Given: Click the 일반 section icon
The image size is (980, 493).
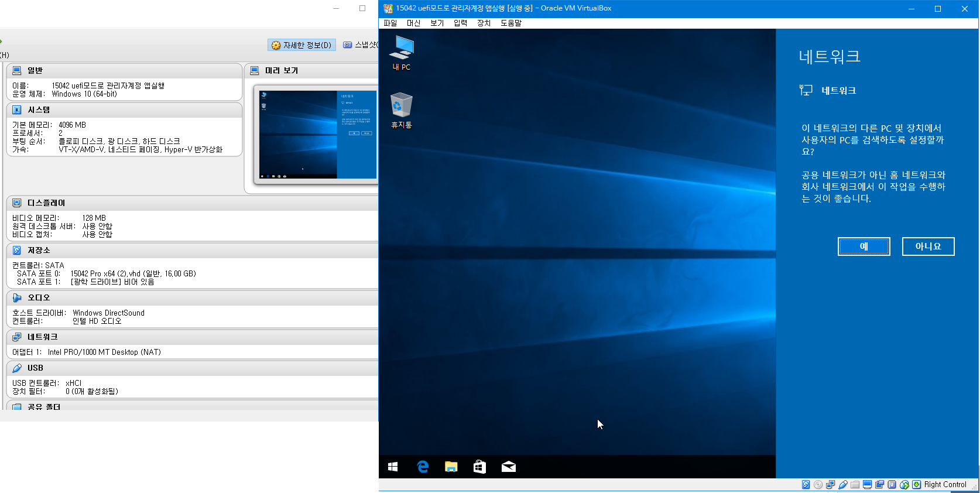Looking at the screenshot, I should [x=17, y=70].
